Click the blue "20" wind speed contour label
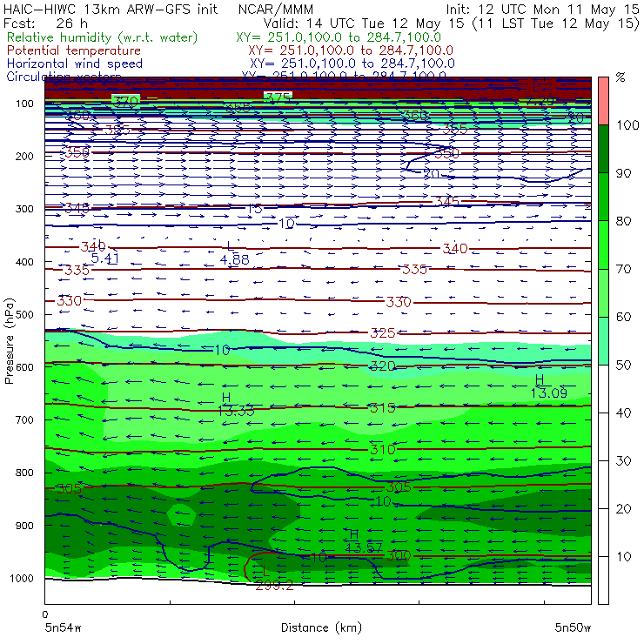Image resolution: width=644 pixels, height=644 pixels. coord(432,174)
